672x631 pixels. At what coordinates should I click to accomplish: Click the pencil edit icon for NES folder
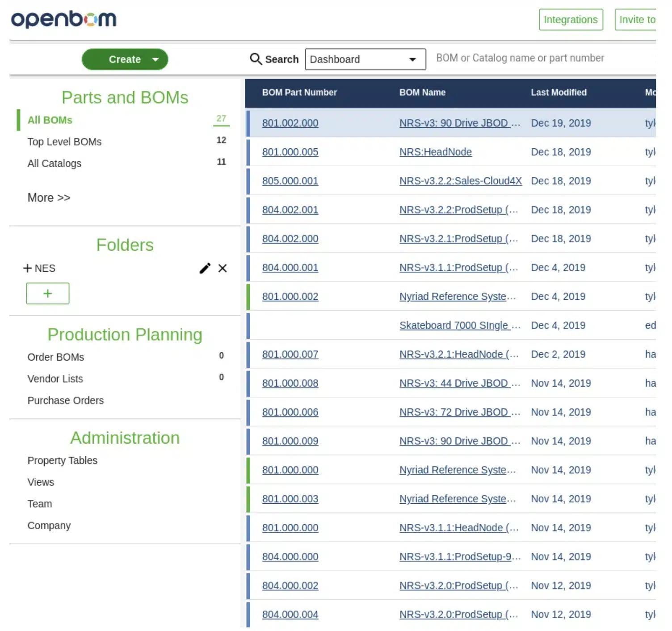tap(205, 268)
